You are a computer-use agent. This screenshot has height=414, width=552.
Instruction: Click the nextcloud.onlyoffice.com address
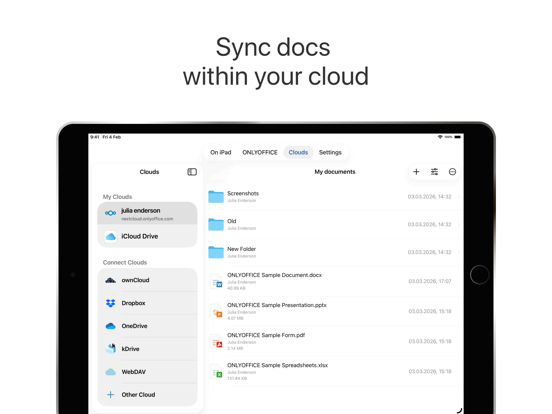point(147,219)
